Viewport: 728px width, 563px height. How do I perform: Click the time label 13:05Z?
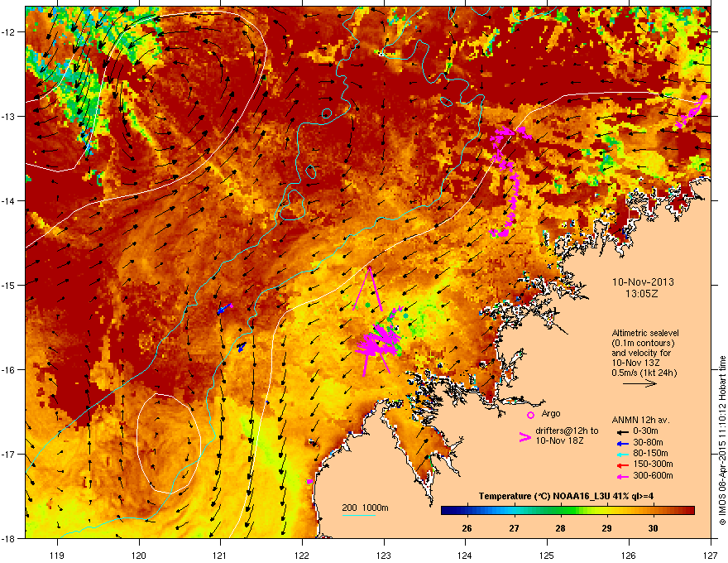pos(642,294)
